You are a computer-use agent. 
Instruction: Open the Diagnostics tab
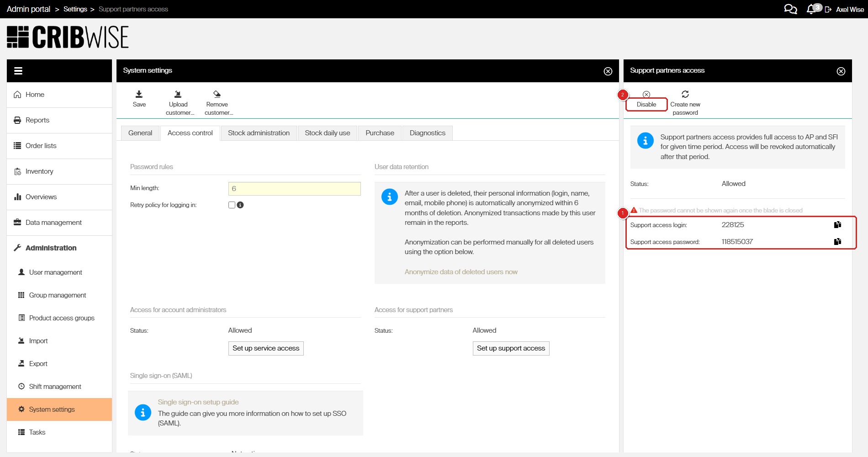pos(427,133)
